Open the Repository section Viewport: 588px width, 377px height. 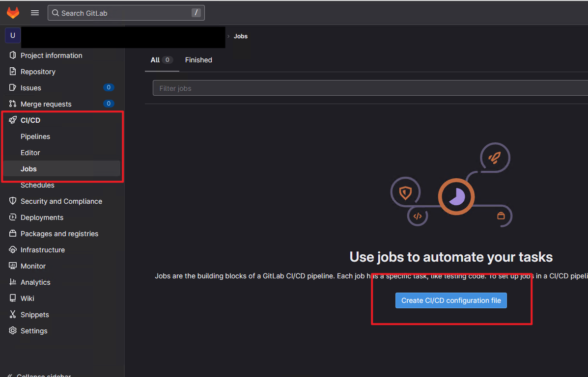tap(38, 72)
